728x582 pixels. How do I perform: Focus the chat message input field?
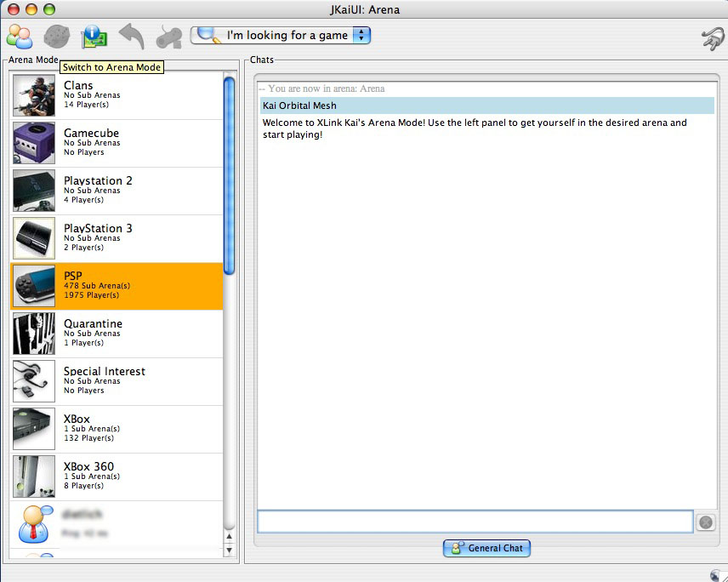475,522
